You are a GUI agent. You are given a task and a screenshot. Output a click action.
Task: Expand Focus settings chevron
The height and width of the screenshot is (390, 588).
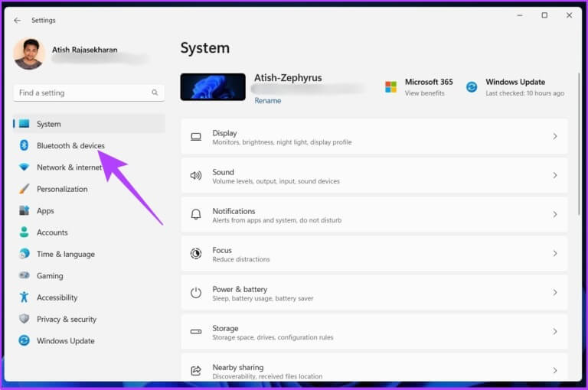[554, 254]
